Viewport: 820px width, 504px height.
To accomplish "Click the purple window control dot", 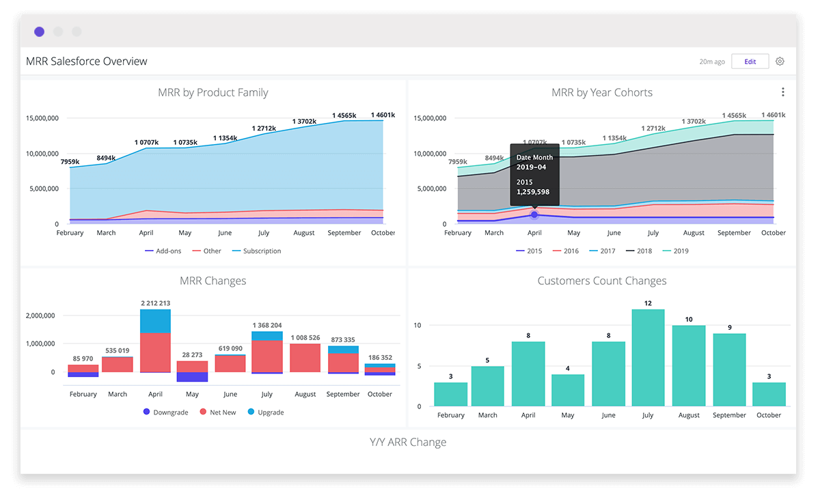I will click(39, 31).
